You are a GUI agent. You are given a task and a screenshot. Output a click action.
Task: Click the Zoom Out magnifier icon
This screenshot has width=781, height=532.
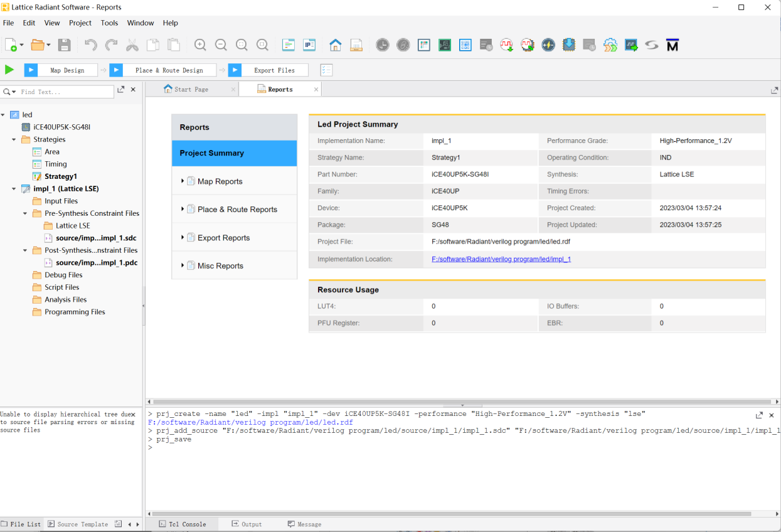221,45
